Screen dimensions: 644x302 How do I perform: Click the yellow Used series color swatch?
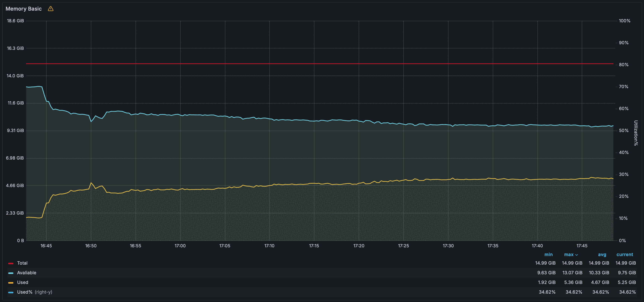point(11,283)
